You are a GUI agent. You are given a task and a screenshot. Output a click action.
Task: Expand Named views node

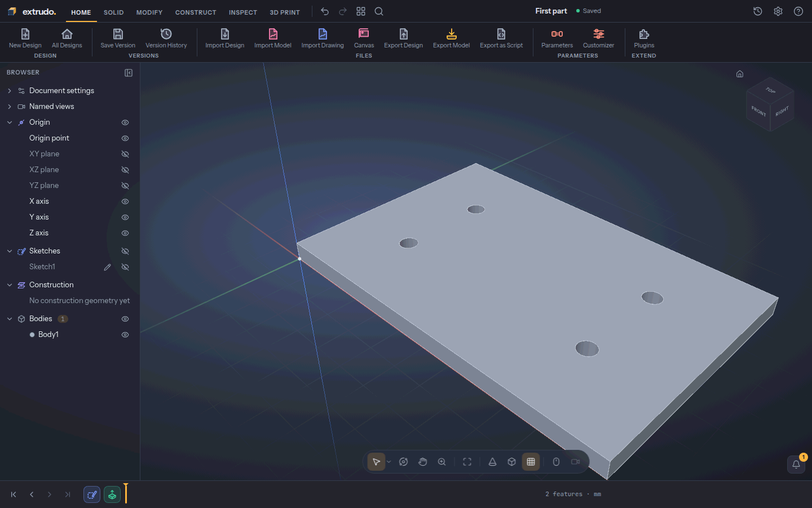[10, 107]
